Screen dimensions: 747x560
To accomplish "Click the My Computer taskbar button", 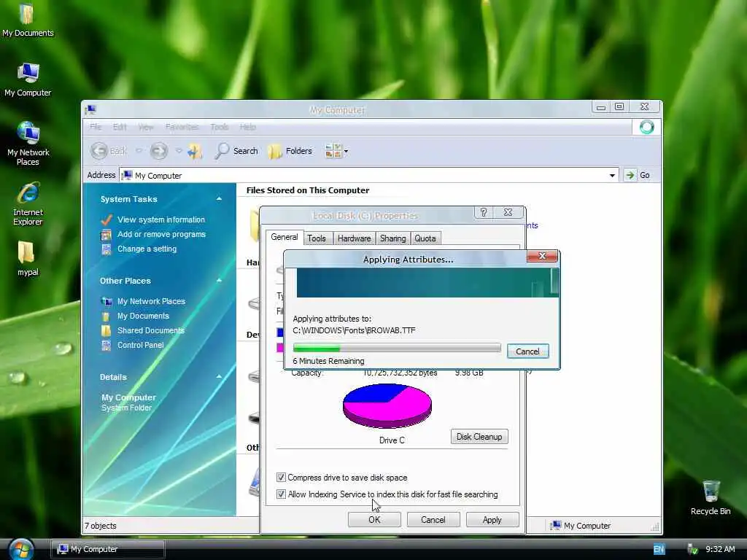I will pos(108,550).
